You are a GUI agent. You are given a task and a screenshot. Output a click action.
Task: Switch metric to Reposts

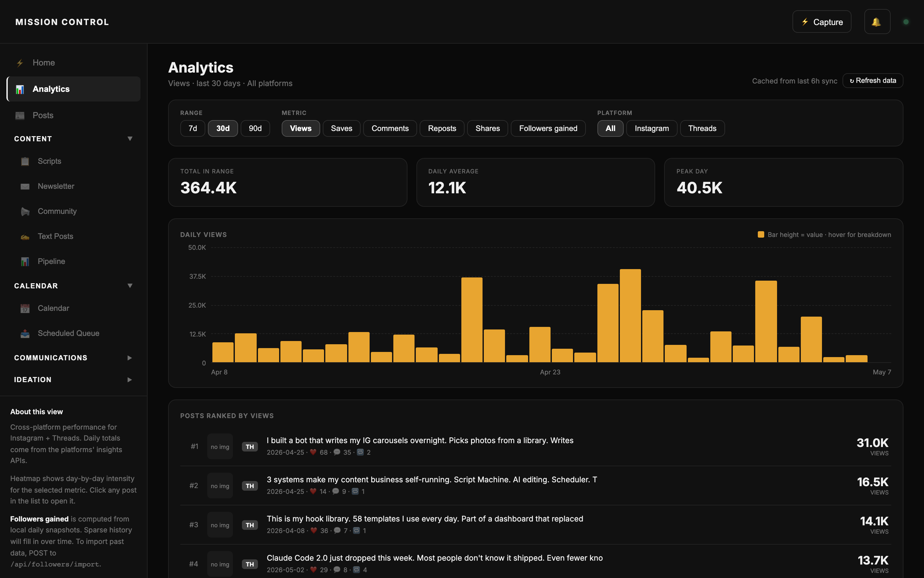pos(442,128)
